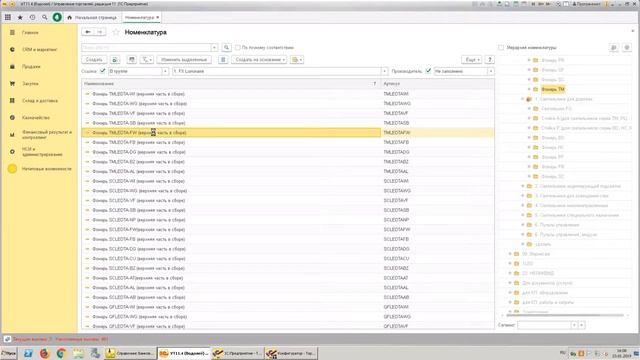The image size is (640, 360).
Task: Open Склад и доставка section
Action: pos(39,100)
